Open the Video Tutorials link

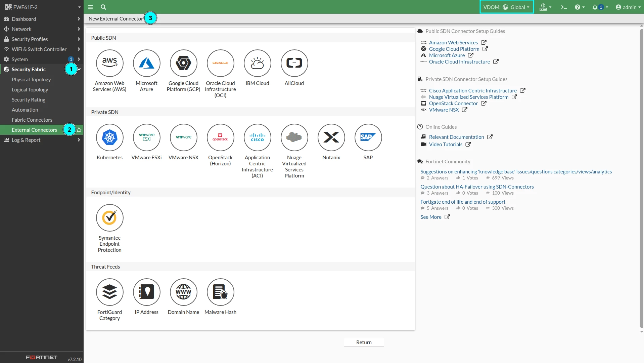(x=446, y=145)
